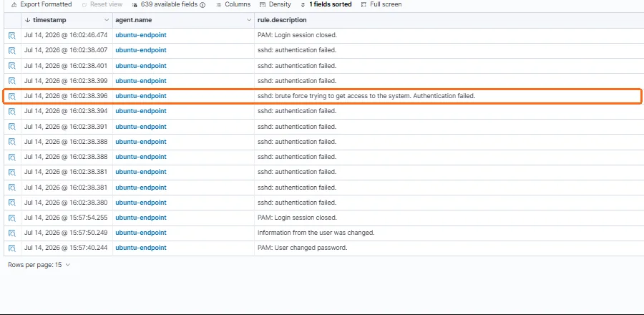Viewport: 644px width, 315px height.
Task: Click the agent.name column header label
Action: 132,20
